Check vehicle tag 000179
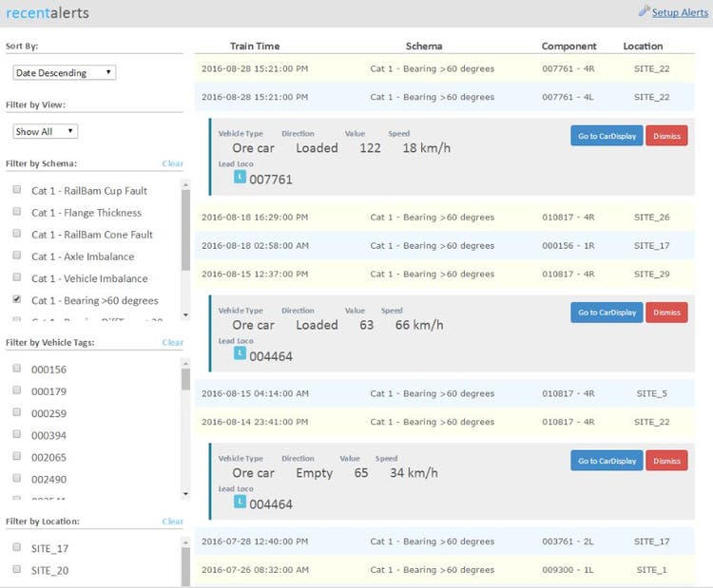The height and width of the screenshot is (588, 713). pos(17,389)
